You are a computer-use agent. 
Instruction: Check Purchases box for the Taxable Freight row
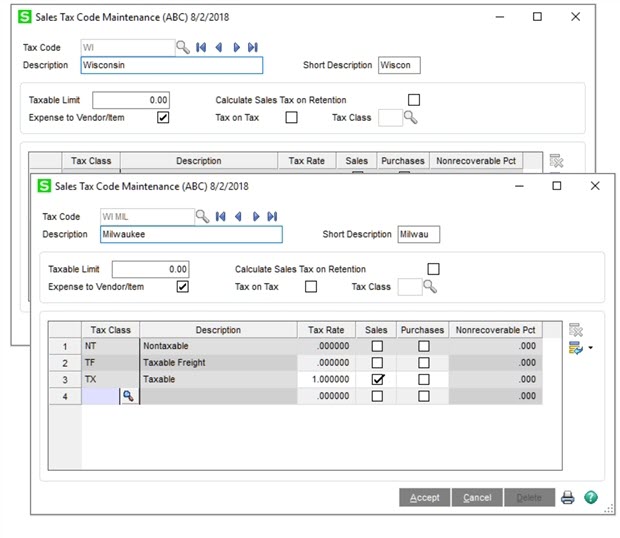click(423, 363)
